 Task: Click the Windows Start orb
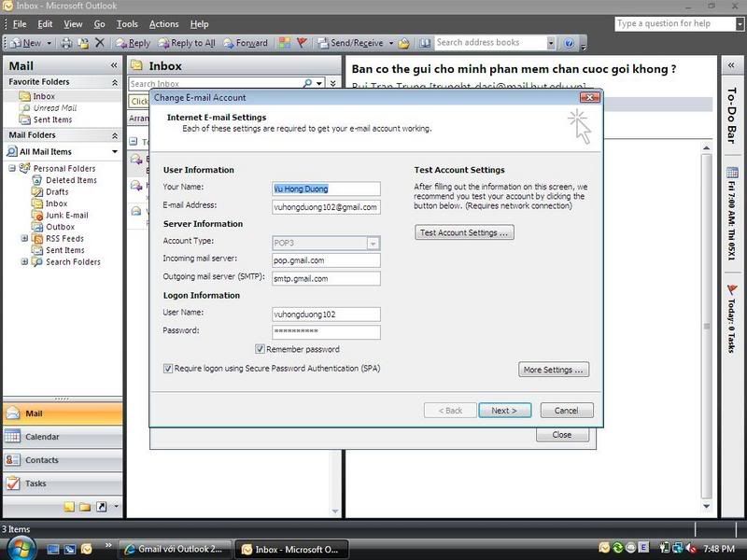coord(21,547)
